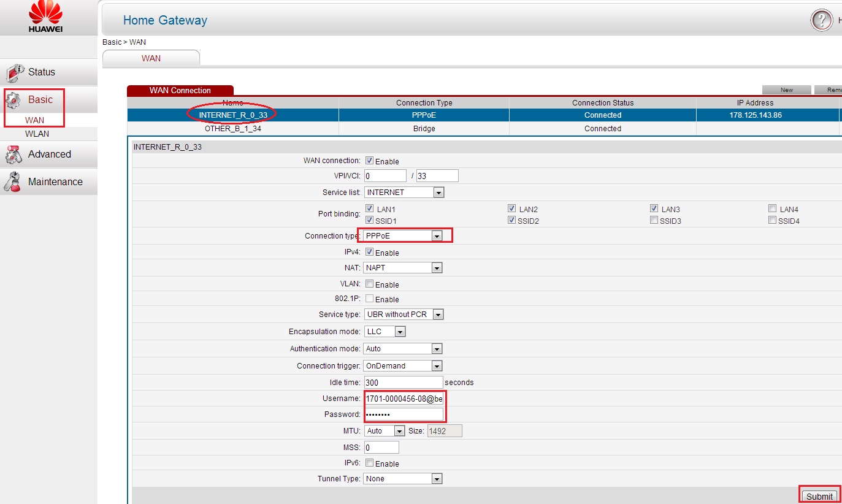Open the Encapsulation mode dropdown
The width and height of the screenshot is (842, 504).
pos(385,331)
